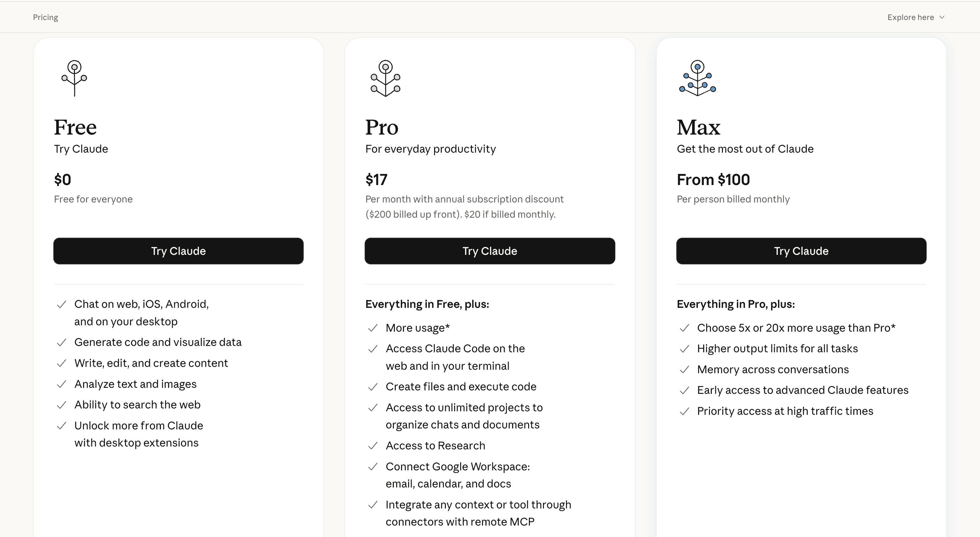Image resolution: width=980 pixels, height=537 pixels.
Task: Click checkmark beside Access to Research
Action: point(373,446)
